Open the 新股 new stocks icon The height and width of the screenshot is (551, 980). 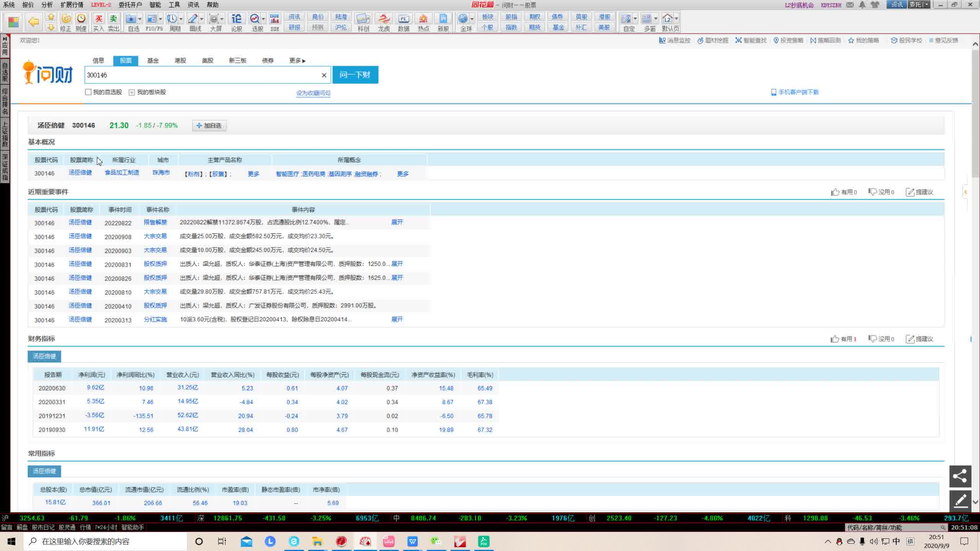pos(443,22)
